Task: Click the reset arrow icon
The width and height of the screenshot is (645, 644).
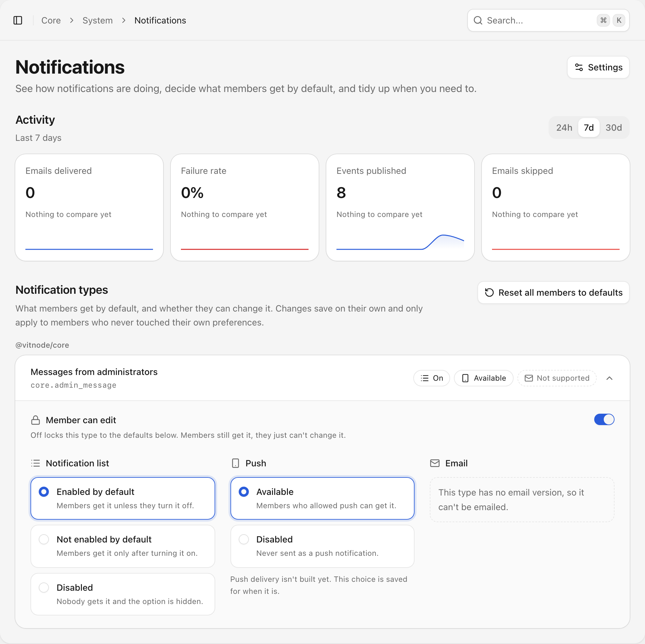Action: [x=489, y=292]
